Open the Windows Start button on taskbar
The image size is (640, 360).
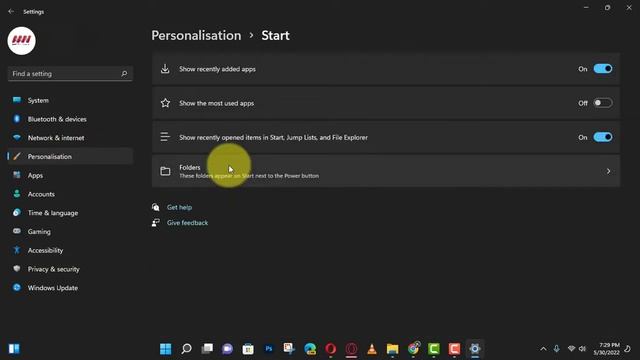click(x=166, y=349)
